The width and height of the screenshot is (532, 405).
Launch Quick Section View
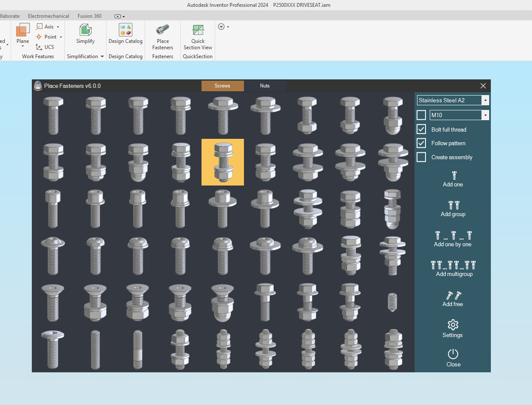click(198, 31)
